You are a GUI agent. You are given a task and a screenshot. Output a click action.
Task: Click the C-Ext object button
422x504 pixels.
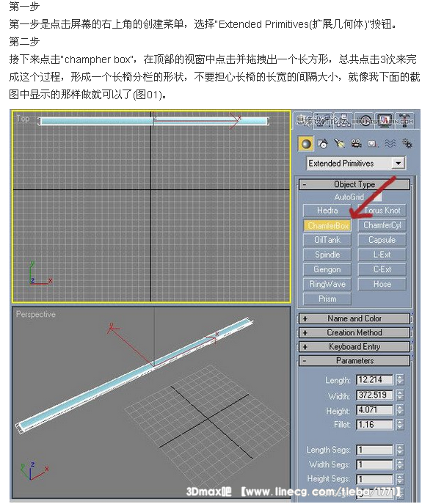382,270
